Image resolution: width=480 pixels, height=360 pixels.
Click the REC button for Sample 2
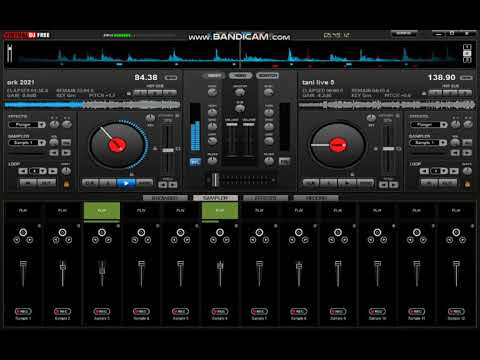point(62,311)
